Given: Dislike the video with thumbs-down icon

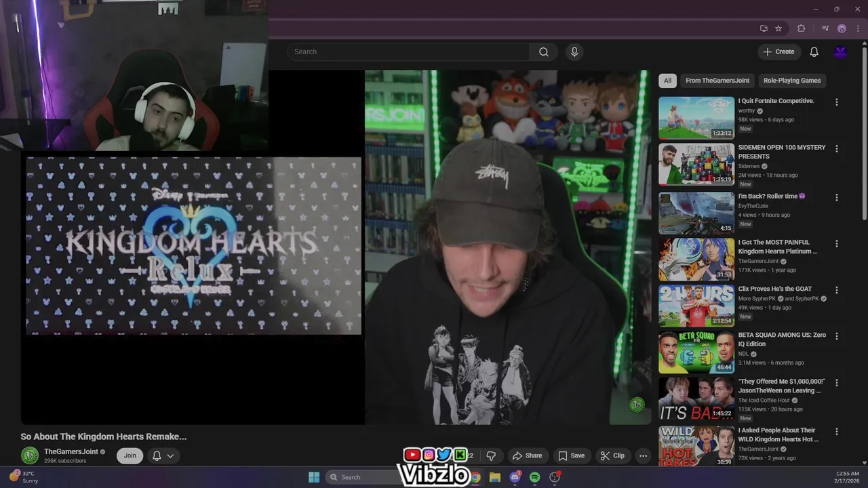Looking at the screenshot, I should tap(491, 455).
